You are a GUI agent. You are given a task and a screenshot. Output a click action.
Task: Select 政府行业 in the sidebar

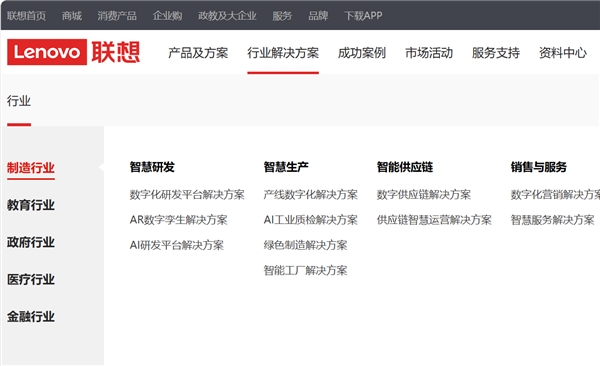31,242
